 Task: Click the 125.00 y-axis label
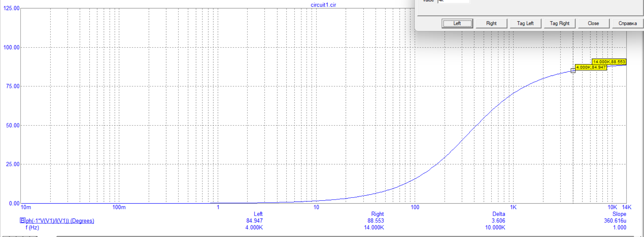pyautogui.click(x=11, y=8)
